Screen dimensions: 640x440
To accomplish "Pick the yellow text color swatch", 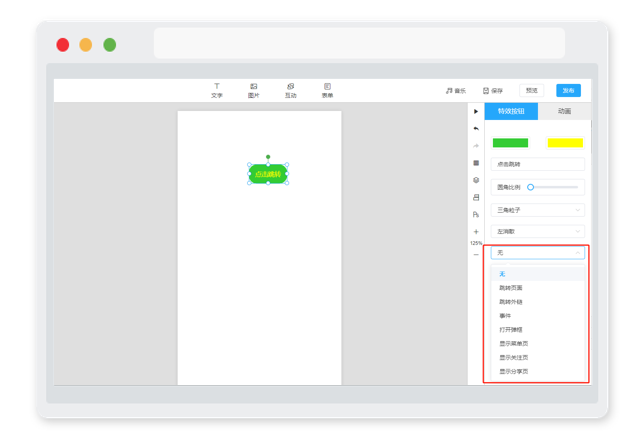I will tap(565, 142).
